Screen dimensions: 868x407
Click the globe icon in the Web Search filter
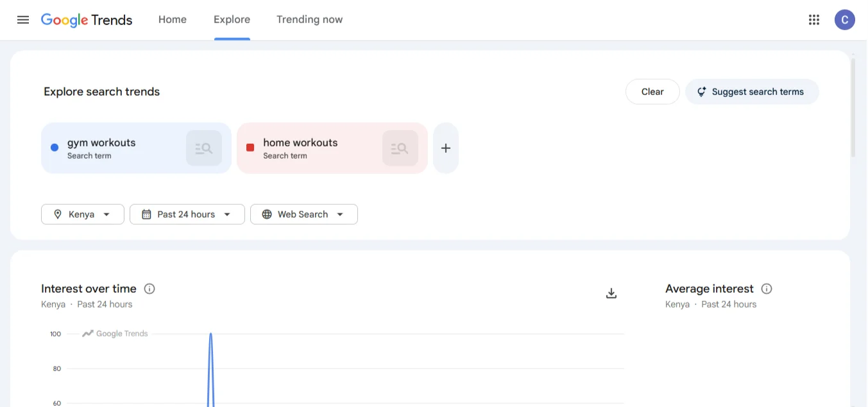click(x=267, y=214)
